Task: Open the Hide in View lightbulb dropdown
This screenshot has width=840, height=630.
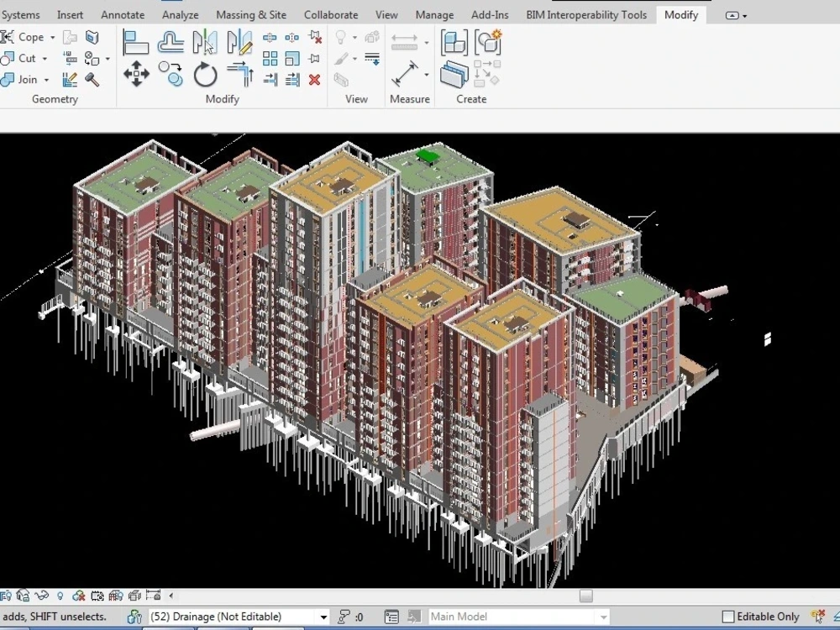Action: (x=354, y=38)
